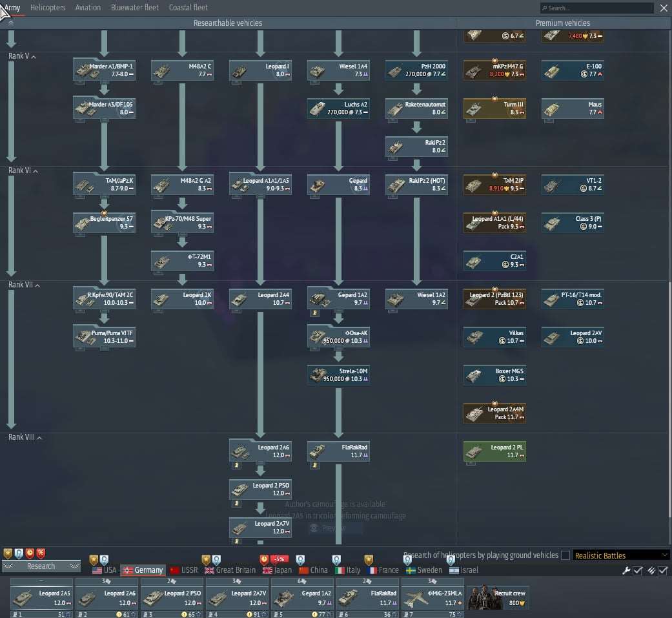Select premium TAM 2IP vehicle card
Viewport: 672px width, 618px height.
click(494, 185)
